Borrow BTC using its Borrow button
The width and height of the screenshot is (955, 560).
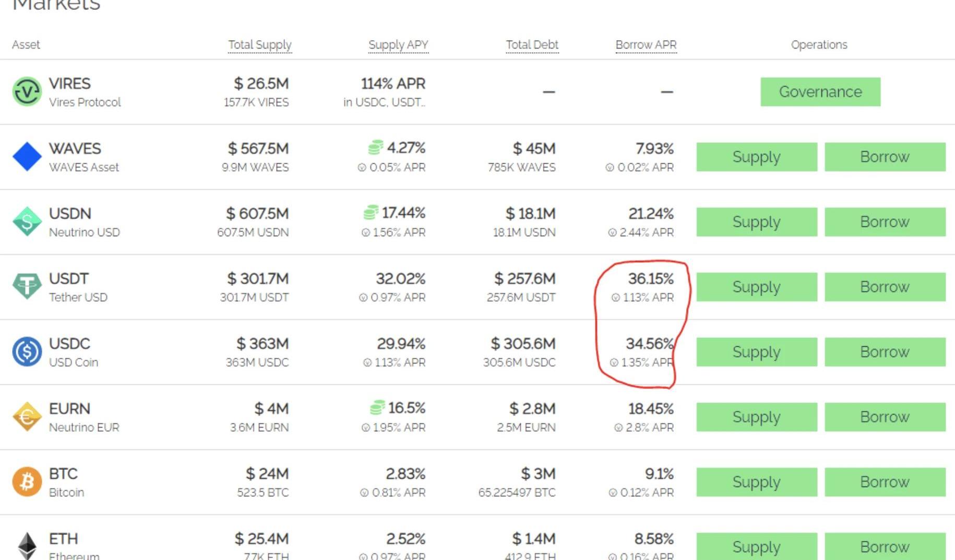[x=885, y=482]
